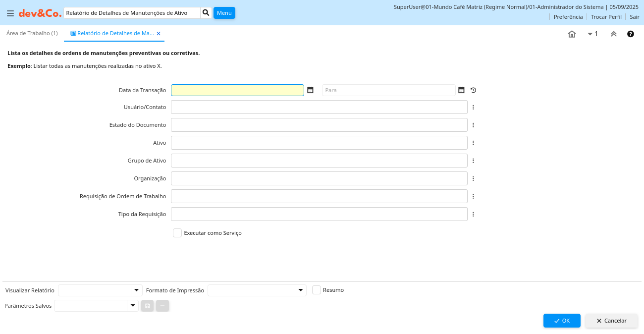Click into the Ativo input field
This screenshot has width=644, height=334.
coord(319,143)
